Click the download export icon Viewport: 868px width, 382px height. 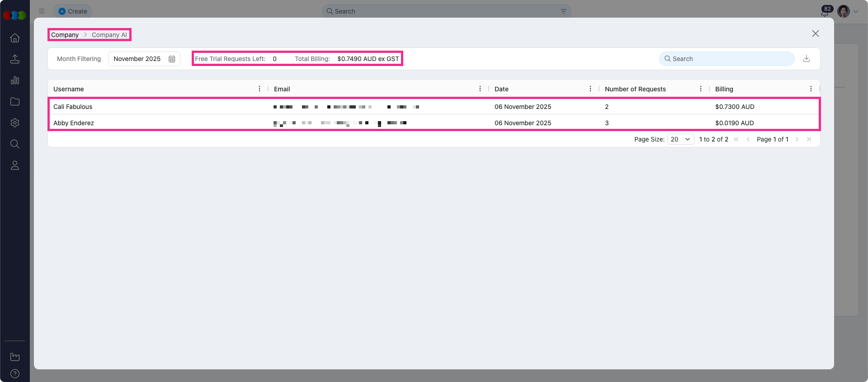806,59
